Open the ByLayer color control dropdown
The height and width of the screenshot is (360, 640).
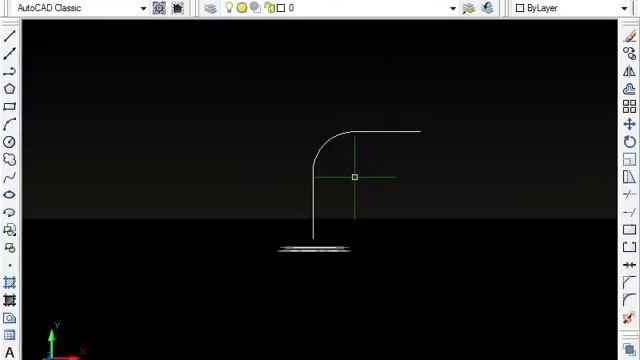(x=624, y=8)
